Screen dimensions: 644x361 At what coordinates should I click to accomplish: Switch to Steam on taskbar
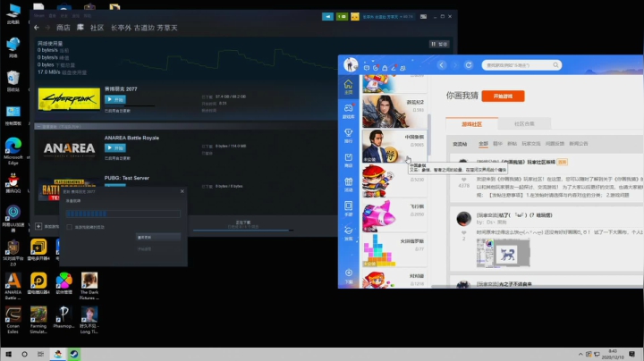pyautogui.click(x=74, y=354)
